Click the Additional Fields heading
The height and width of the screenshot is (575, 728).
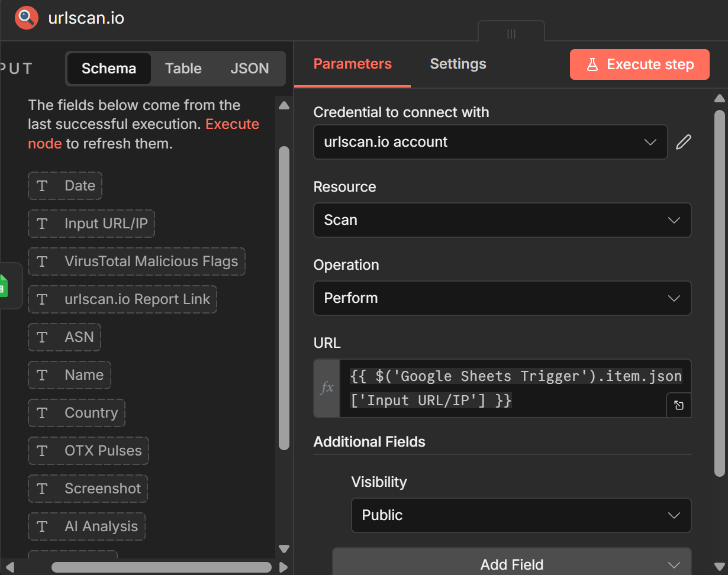369,442
